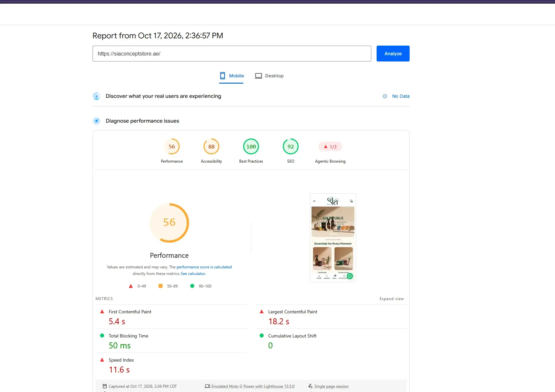Image resolution: width=555 pixels, height=392 pixels.
Task: Click the METRICS section label
Action: tap(104, 299)
